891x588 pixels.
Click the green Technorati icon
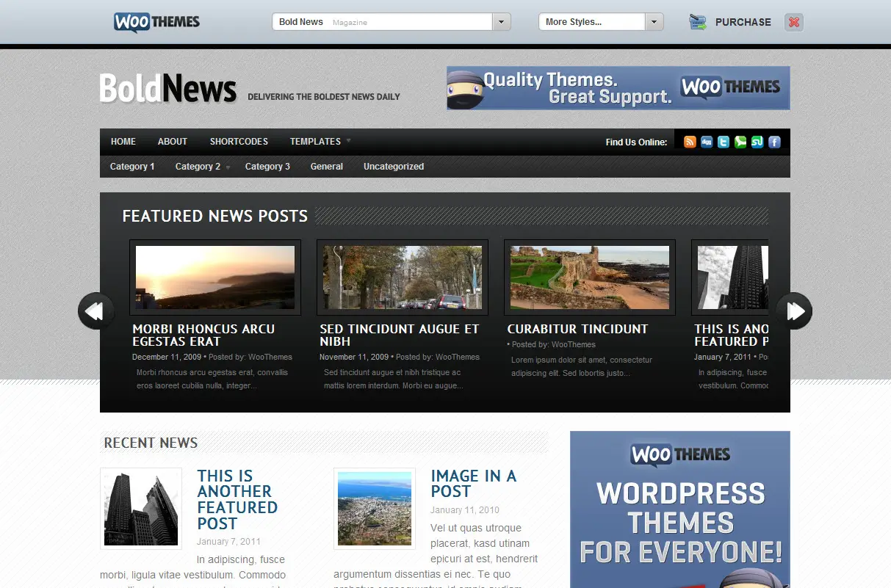(740, 142)
